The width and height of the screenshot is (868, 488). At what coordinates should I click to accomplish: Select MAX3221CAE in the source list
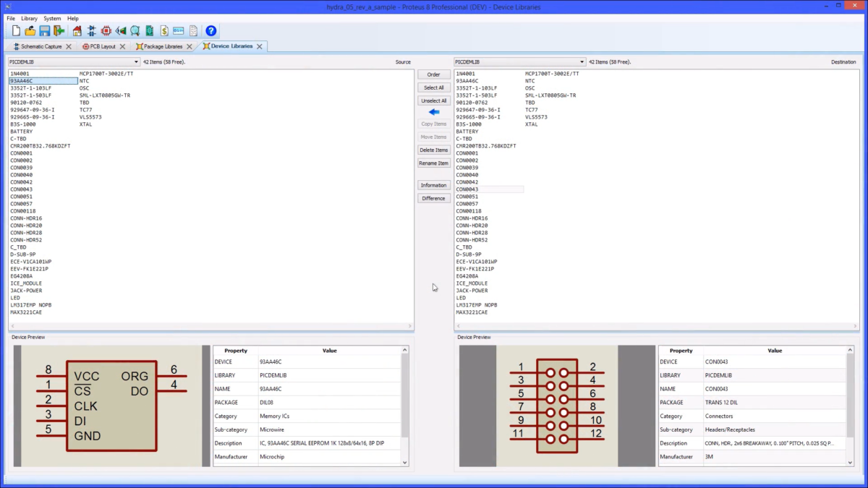pos(26,312)
